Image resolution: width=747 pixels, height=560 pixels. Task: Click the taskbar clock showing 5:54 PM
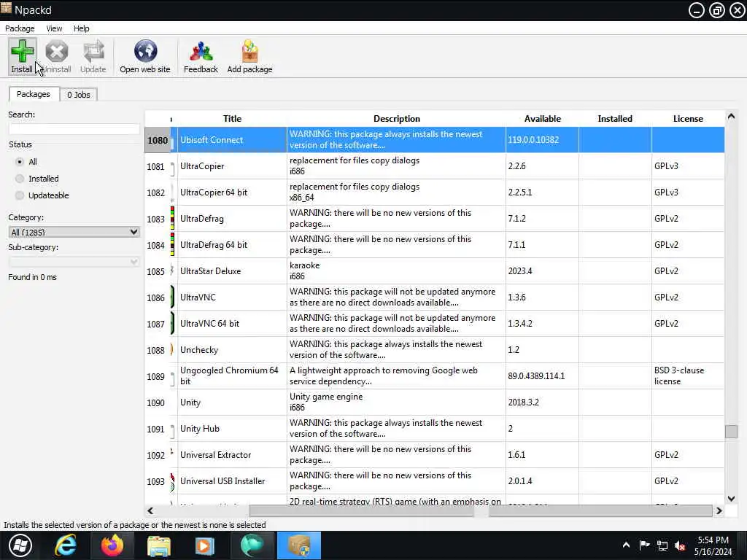pos(713,545)
